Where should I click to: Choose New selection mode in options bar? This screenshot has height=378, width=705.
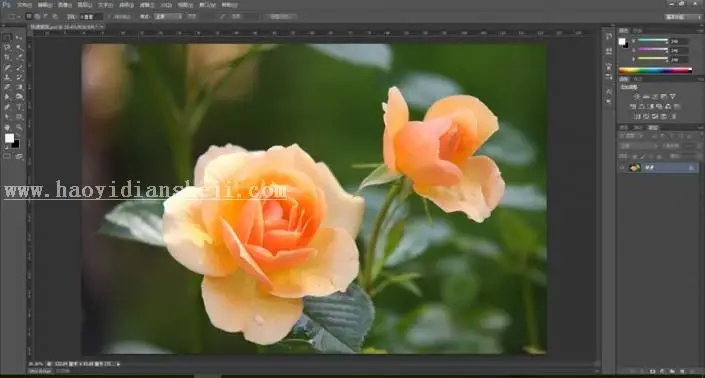29,16
